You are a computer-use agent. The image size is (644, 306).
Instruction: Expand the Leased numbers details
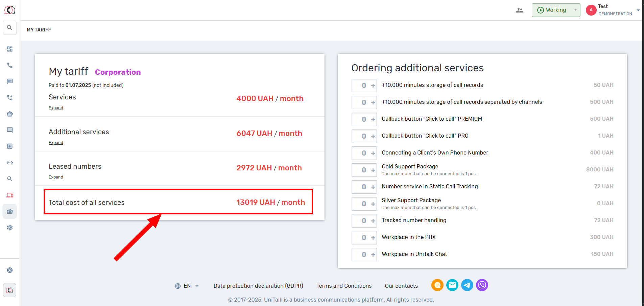pyautogui.click(x=56, y=177)
